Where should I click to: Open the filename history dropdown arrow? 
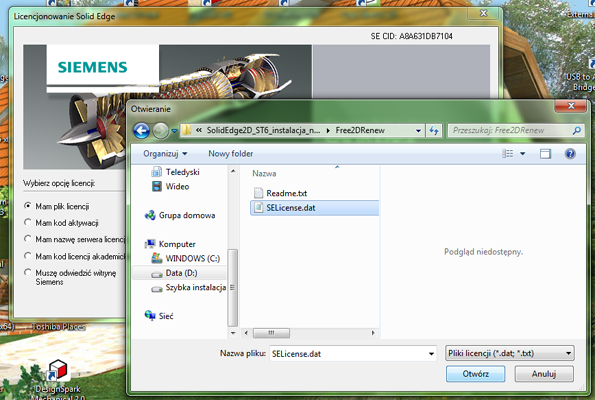click(x=431, y=354)
